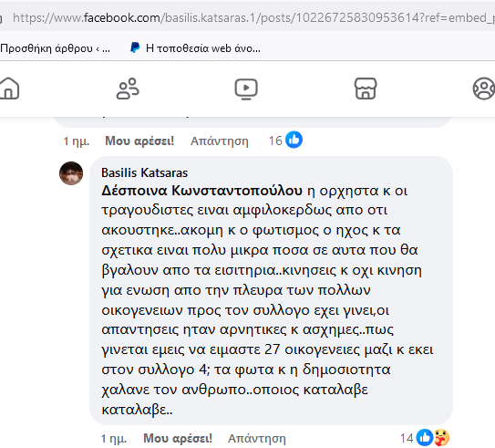Click '1 ημ.' timestamp under Basilis' comment
This screenshot has width=495, height=448.
[x=114, y=439]
